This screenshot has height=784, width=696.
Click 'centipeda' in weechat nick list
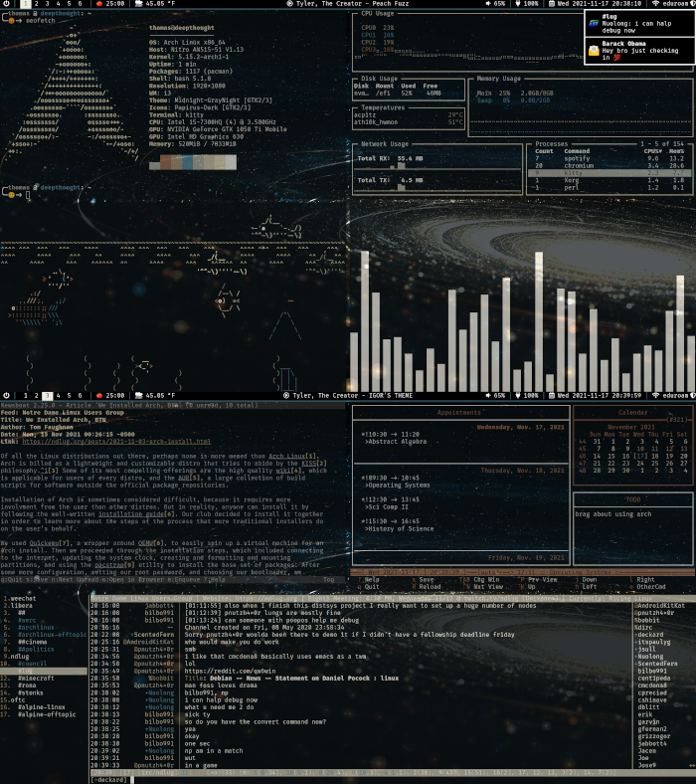pyautogui.click(x=654, y=678)
